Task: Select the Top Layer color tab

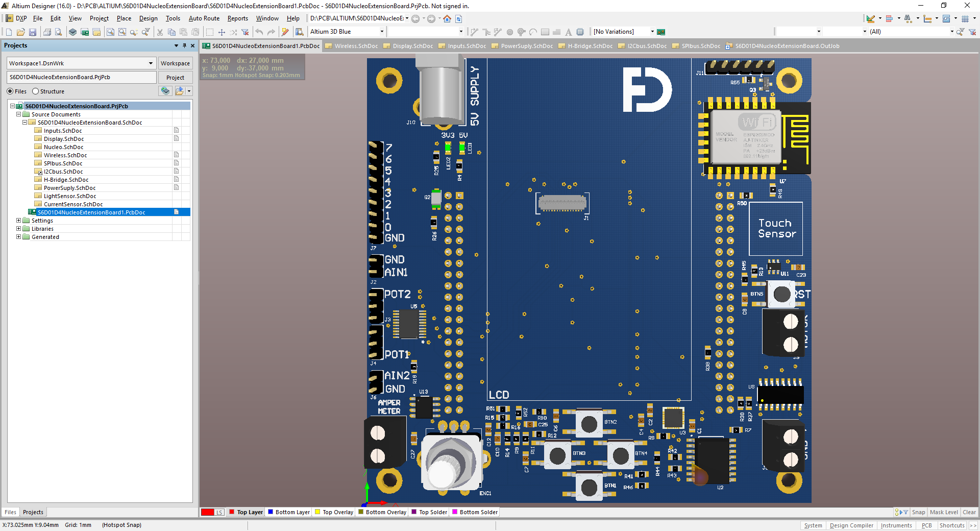Action: coord(246,512)
